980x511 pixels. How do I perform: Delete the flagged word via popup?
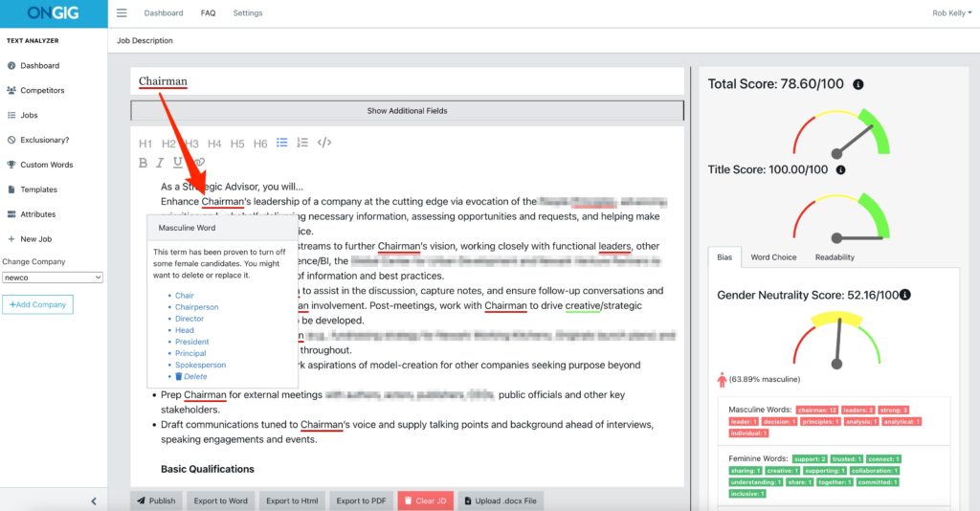[x=191, y=377]
